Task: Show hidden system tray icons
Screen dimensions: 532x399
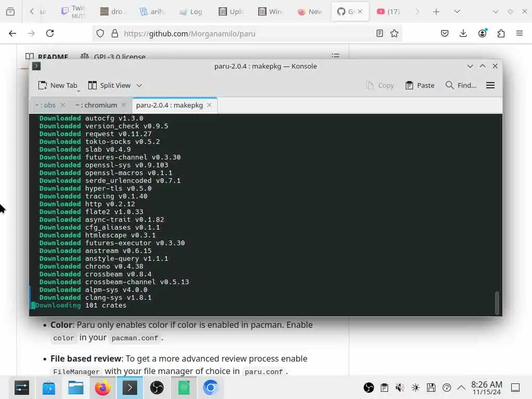Action: tap(461, 388)
